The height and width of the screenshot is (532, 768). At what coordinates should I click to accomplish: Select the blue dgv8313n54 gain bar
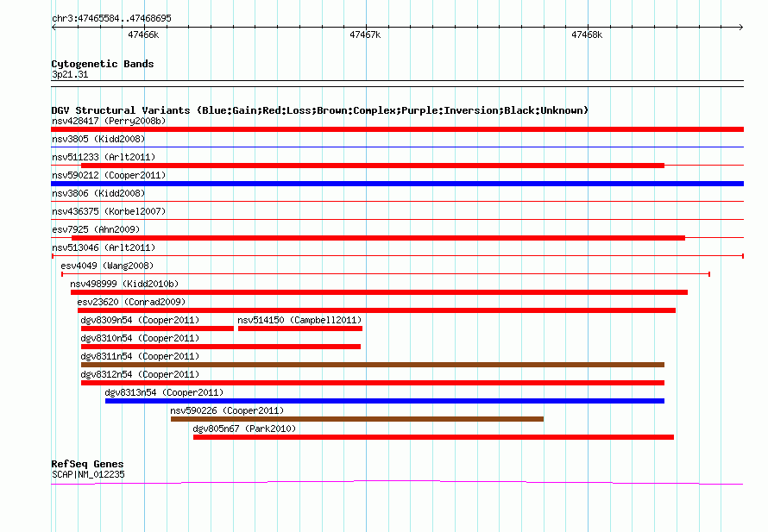[385, 401]
